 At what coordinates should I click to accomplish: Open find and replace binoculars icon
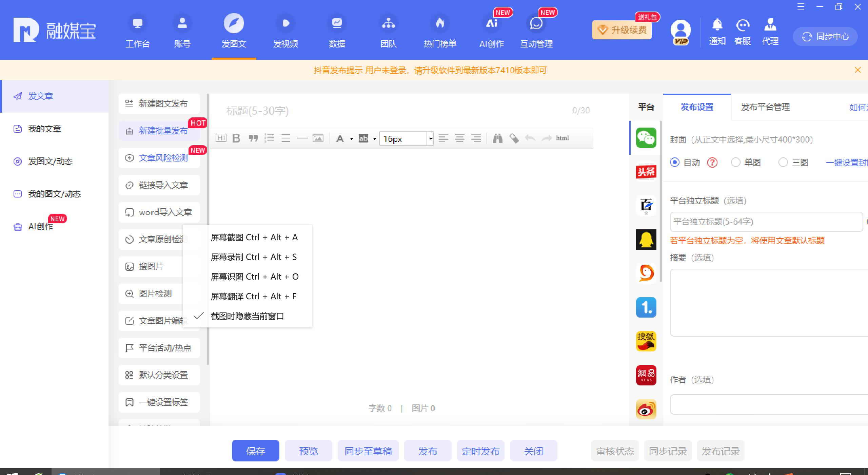click(497, 138)
